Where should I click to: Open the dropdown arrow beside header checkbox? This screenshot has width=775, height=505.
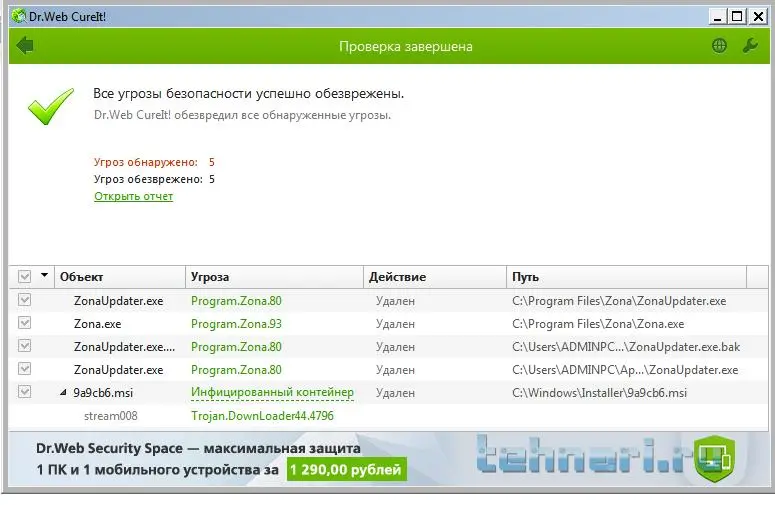pos(44,275)
